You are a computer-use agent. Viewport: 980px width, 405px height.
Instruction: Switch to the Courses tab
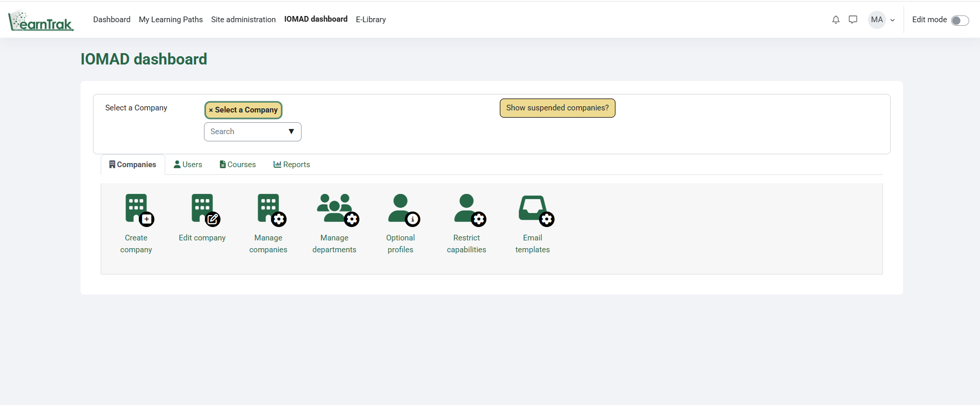tap(238, 165)
